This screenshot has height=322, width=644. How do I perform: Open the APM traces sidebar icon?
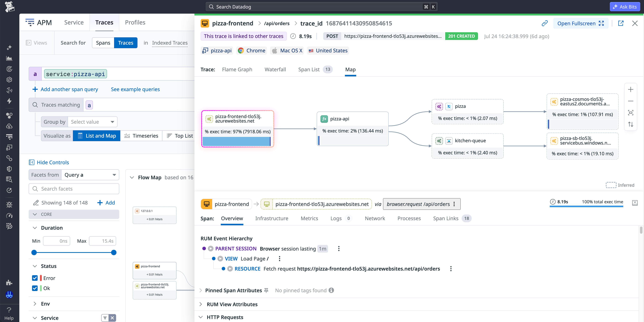coord(9,137)
